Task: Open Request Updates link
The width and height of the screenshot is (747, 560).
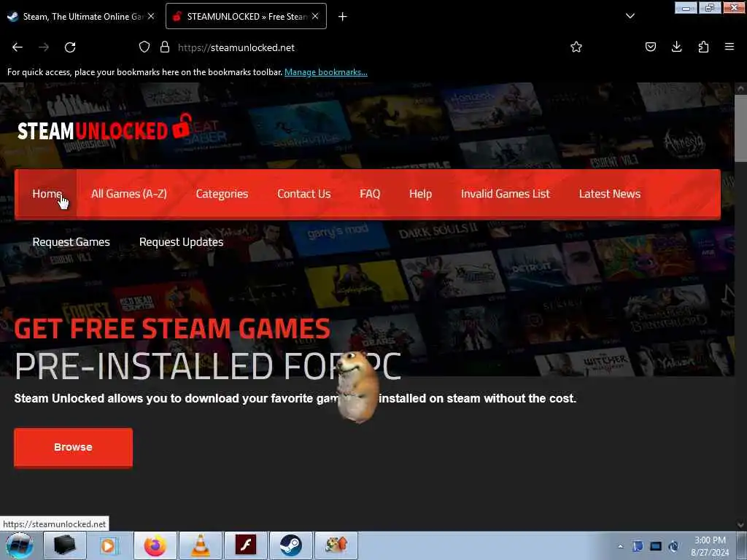Action: tap(181, 242)
